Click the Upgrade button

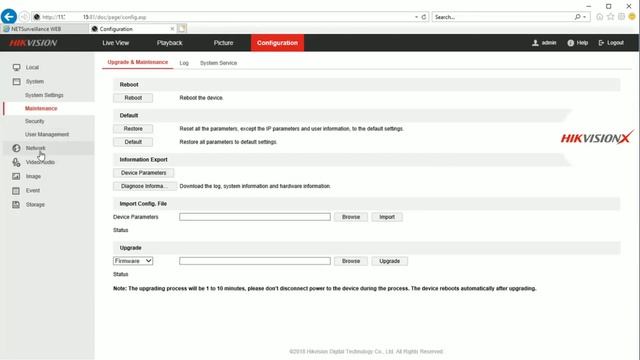tap(389, 261)
